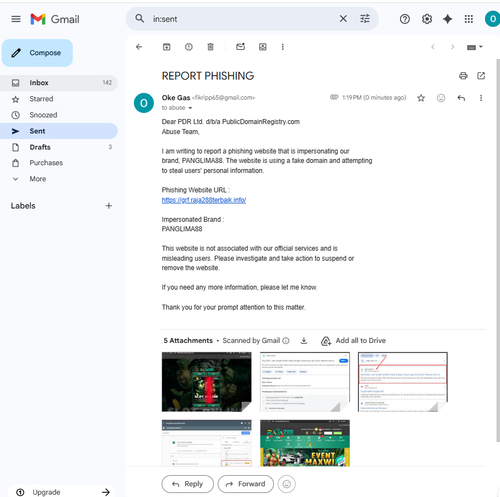Click the attachment paperclip indicator by timestamp
This screenshot has height=497, width=500.
pyautogui.click(x=334, y=97)
